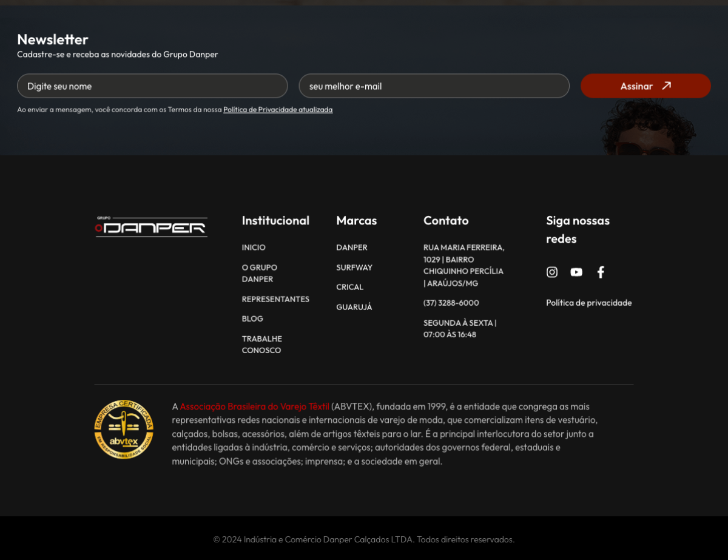Click phone number (37) 3288-6000
The width and height of the screenshot is (728, 560).
click(x=451, y=303)
